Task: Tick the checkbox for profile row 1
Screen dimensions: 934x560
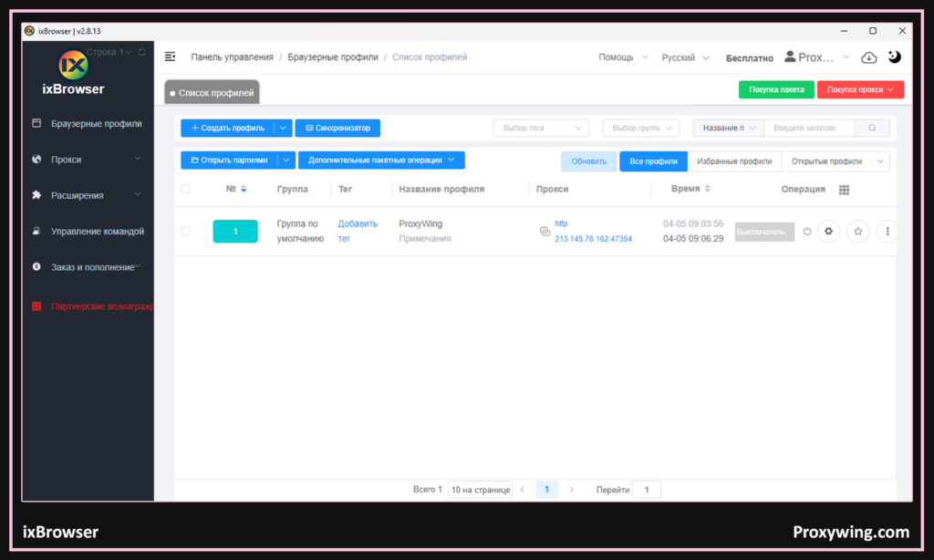Action: click(x=185, y=232)
